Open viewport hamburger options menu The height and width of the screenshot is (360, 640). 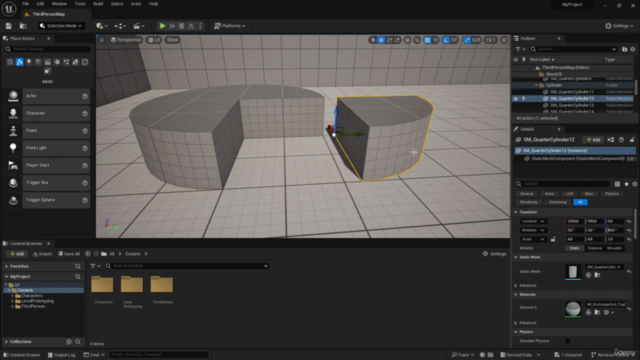pyautogui.click(x=102, y=40)
